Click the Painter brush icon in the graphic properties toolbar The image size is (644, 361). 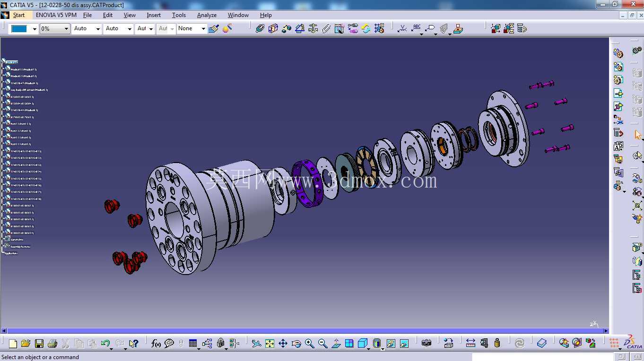[214, 29]
